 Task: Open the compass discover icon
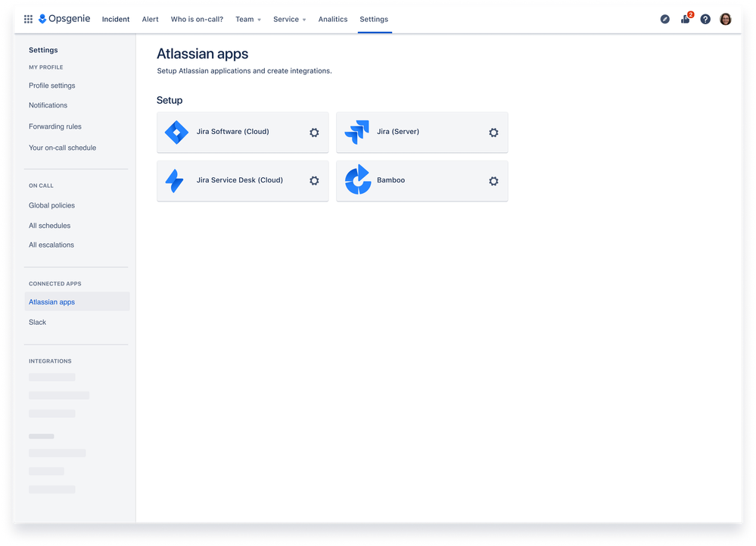coord(665,19)
